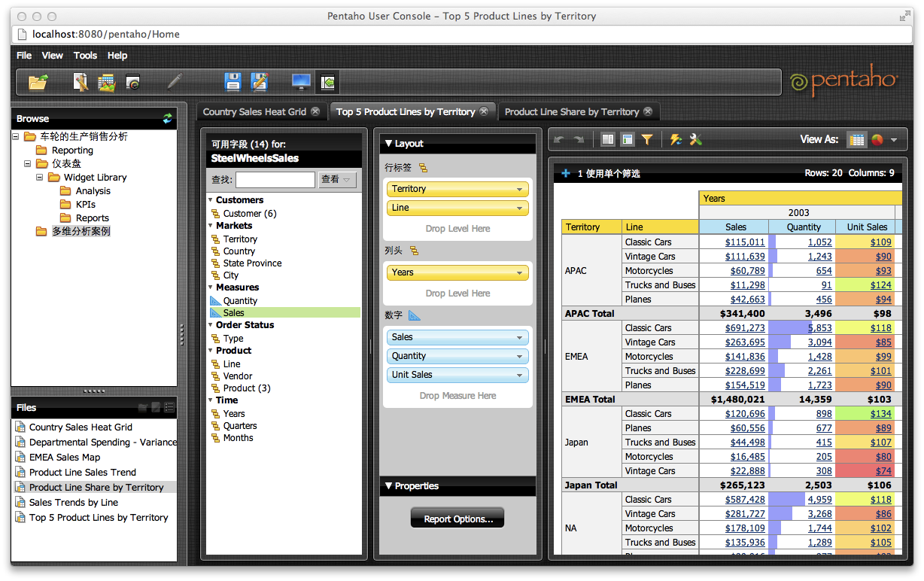Click the funnel filter icon
The image size is (924, 581).
click(x=647, y=139)
